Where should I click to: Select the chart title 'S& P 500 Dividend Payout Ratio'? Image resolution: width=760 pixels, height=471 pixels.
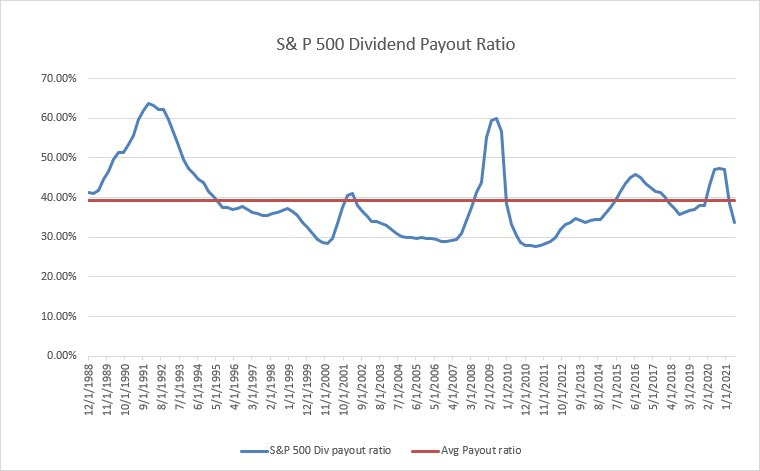(396, 45)
